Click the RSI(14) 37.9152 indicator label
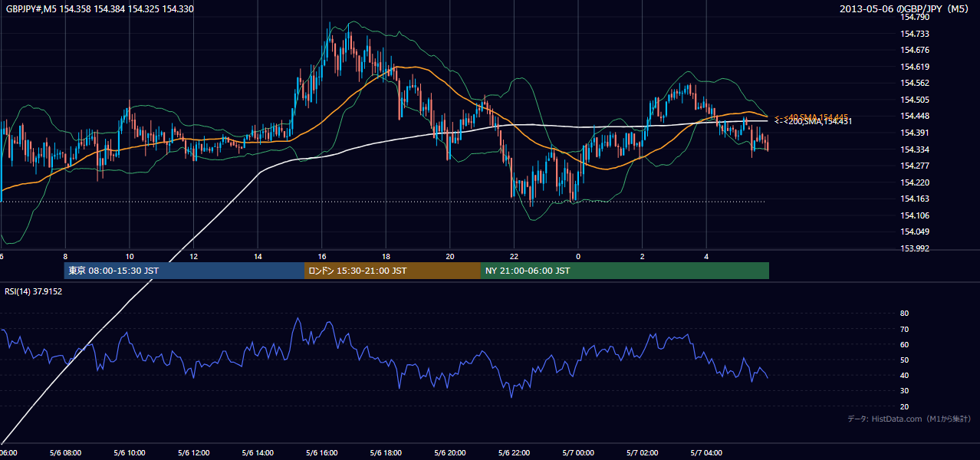The height and width of the screenshot is (460, 980). (34, 291)
